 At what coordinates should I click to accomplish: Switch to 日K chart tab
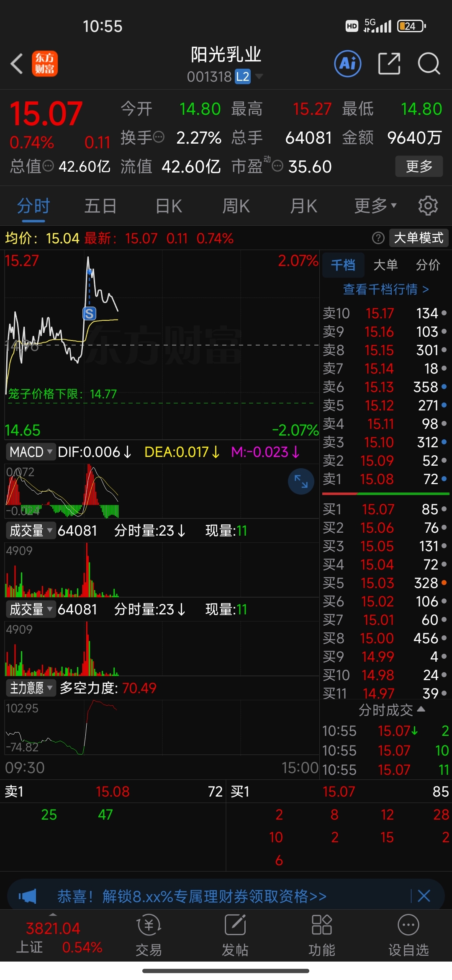click(x=169, y=206)
